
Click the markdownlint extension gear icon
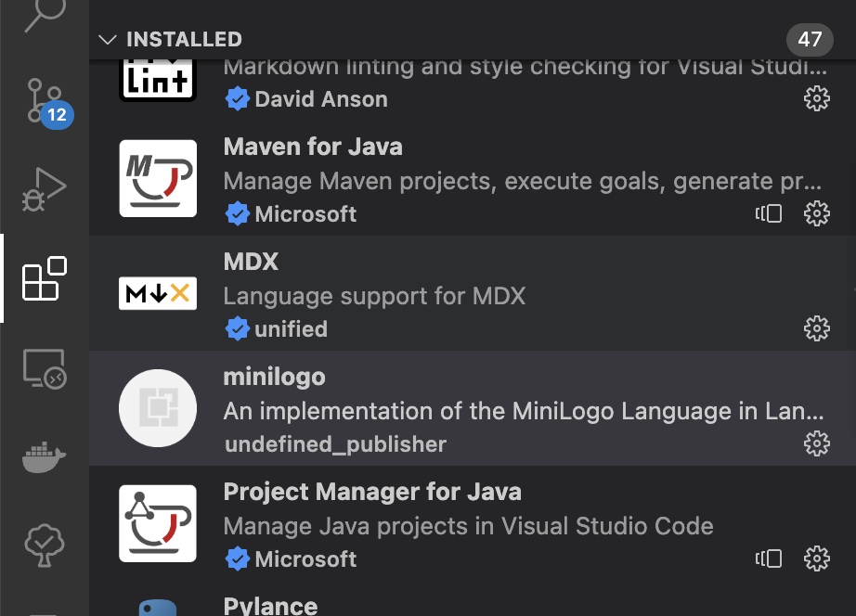[816, 98]
